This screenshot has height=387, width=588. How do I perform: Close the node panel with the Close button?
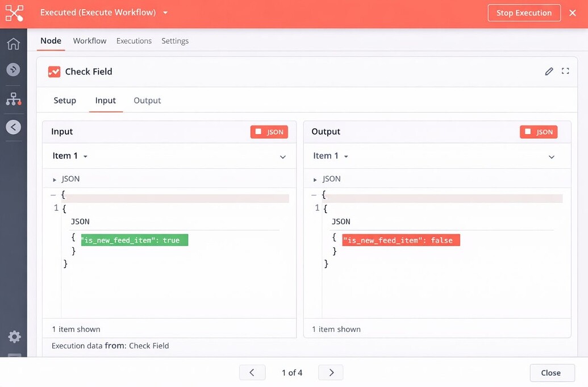click(x=551, y=373)
